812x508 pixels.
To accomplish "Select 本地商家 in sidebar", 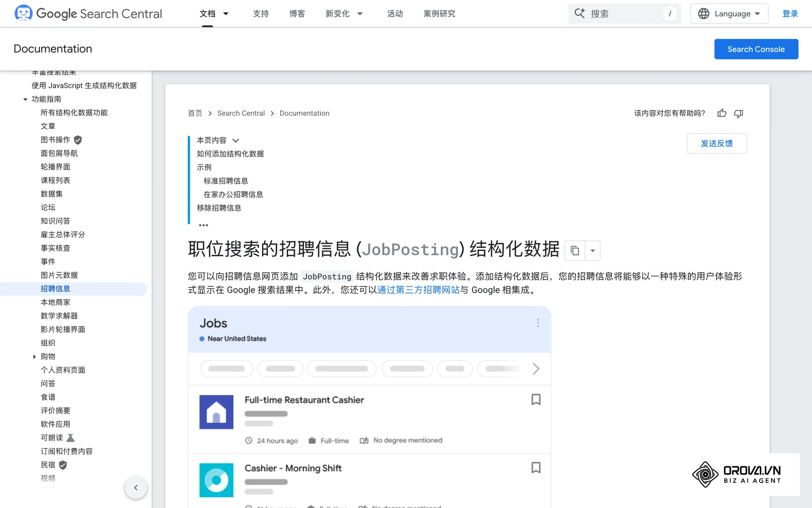I will 55,302.
